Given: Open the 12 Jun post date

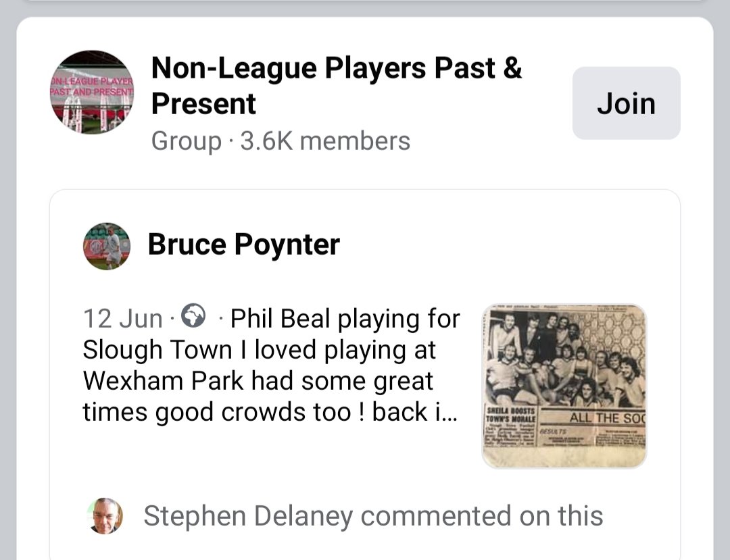Looking at the screenshot, I should pos(122,319).
